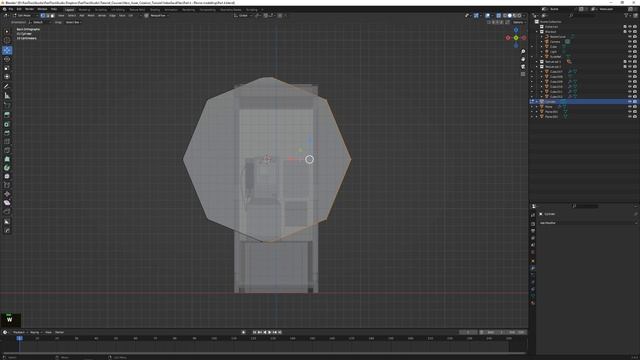Hide the Cylinder object with its eye icon
Image resolution: width=640 pixels, height=360 pixels.
click(x=630, y=102)
